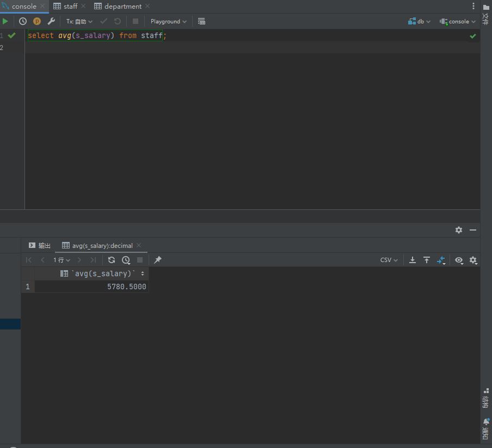Click the stop square in the results toolbar
The width and height of the screenshot is (492, 448).
pyautogui.click(x=140, y=260)
